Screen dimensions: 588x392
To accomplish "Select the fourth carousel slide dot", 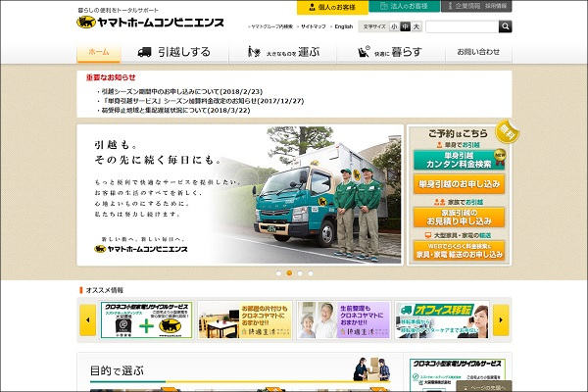I will 311,273.
